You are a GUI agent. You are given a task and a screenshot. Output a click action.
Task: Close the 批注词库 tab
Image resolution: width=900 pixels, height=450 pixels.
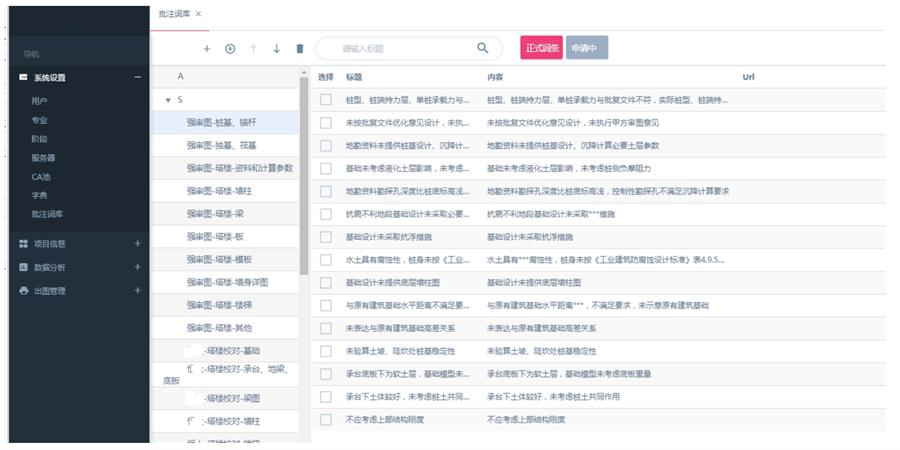point(199,13)
